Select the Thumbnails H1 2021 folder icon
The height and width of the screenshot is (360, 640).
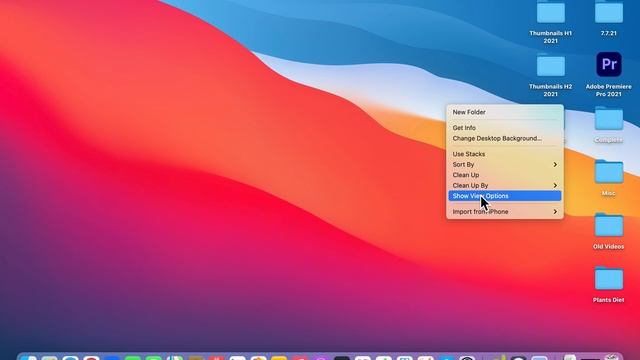(551, 12)
